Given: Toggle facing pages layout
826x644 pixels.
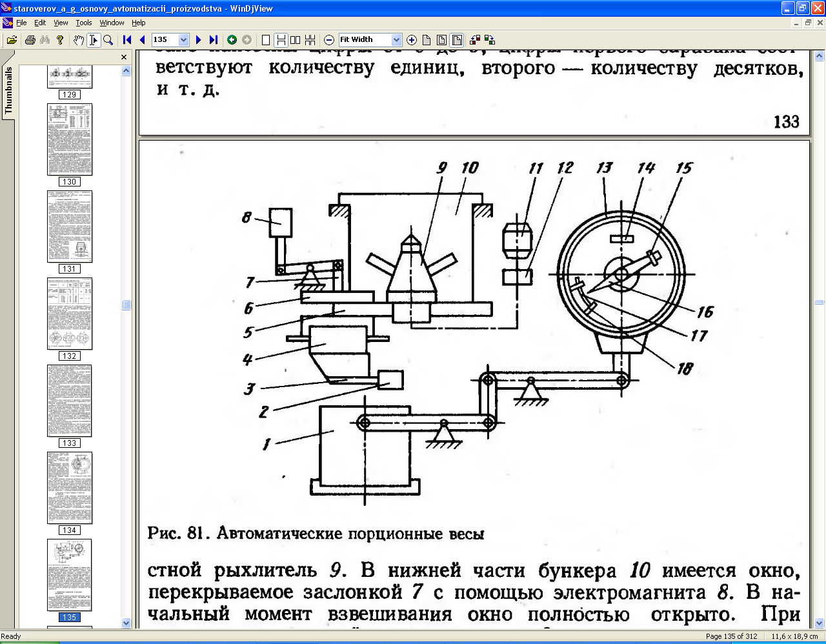Looking at the screenshot, I should (296, 39).
